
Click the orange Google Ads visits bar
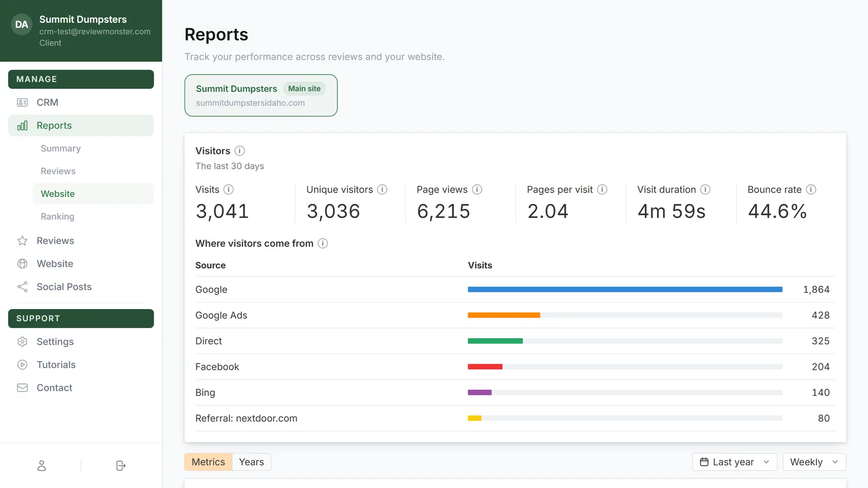point(504,315)
